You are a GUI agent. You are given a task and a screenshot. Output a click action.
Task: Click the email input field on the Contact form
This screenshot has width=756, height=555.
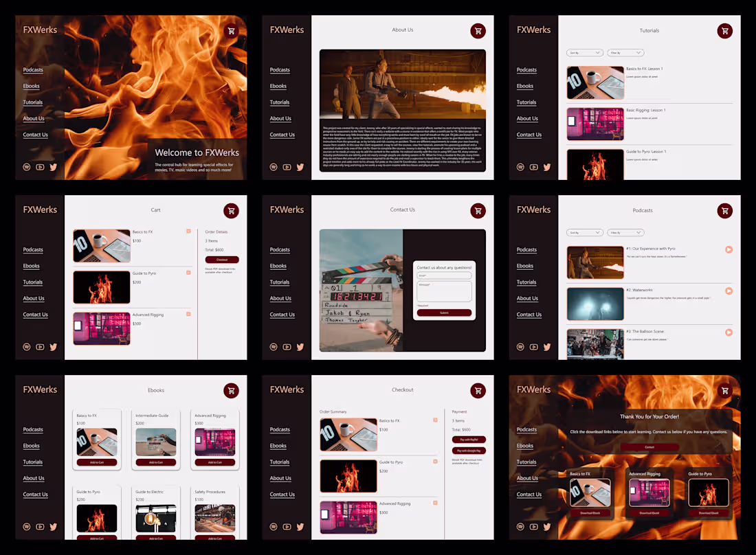tap(445, 275)
